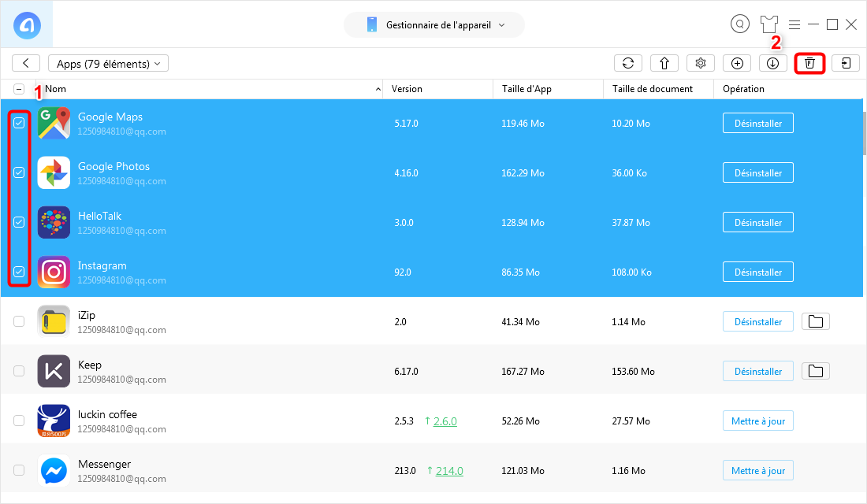Sort by Taille d'App column header
This screenshot has height=504, width=867.
[527, 89]
